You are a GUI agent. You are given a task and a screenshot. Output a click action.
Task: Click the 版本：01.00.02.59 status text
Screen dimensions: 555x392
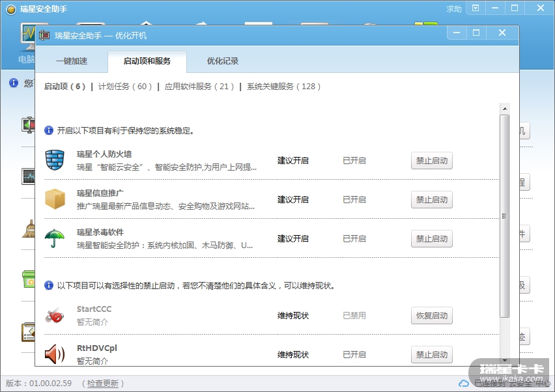point(38,383)
